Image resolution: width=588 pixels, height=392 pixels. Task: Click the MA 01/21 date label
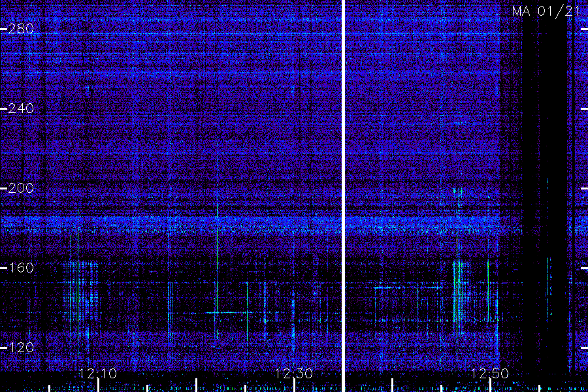pyautogui.click(x=546, y=11)
